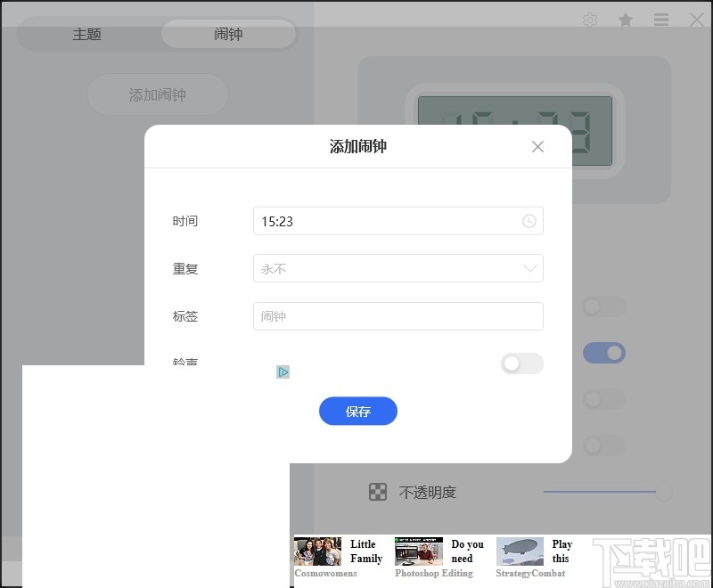The width and height of the screenshot is (713, 588).
Task: Click the zeppelin icon in StrategyCombat ad
Action: 521,551
